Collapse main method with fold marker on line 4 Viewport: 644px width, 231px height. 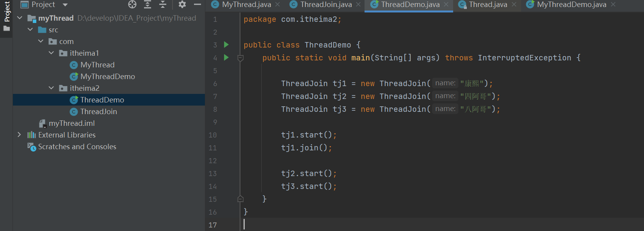tap(240, 58)
